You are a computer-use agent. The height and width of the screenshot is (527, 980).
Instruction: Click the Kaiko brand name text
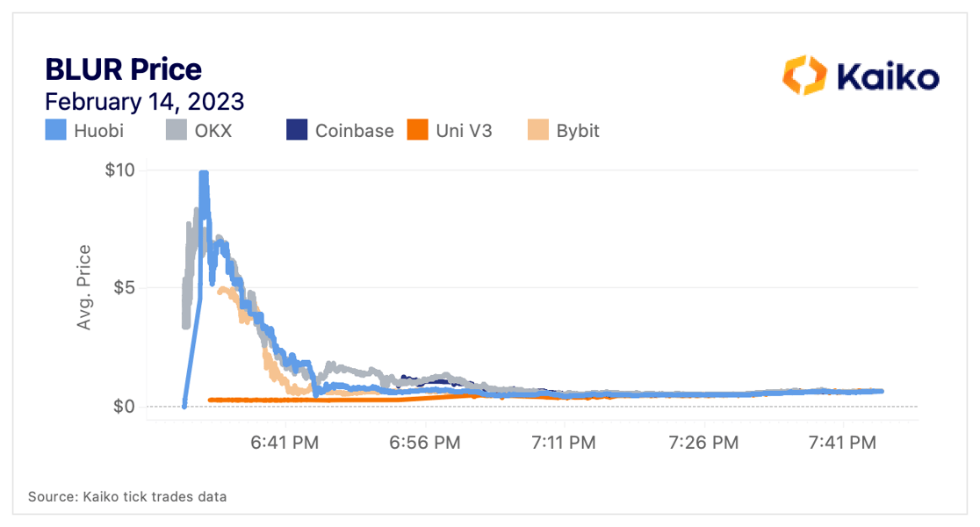[887, 76]
